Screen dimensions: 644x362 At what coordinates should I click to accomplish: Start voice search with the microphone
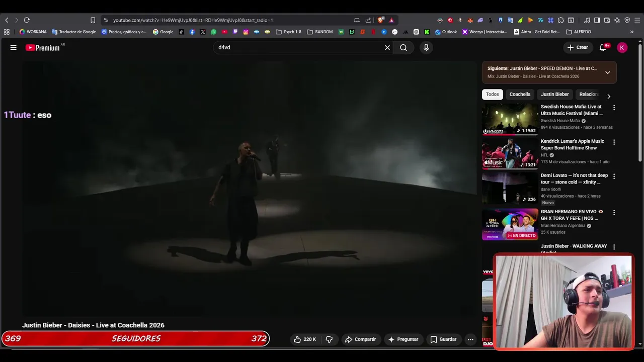tap(426, 47)
